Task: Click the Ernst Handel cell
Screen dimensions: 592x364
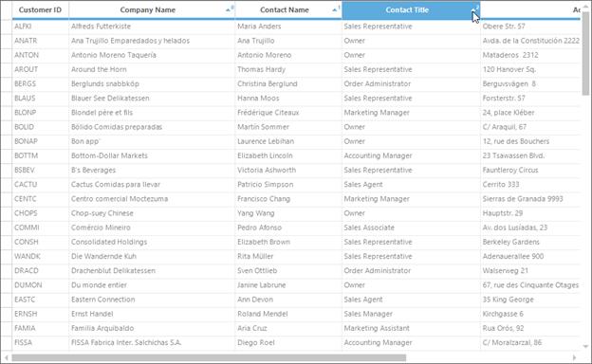Action: (152, 314)
